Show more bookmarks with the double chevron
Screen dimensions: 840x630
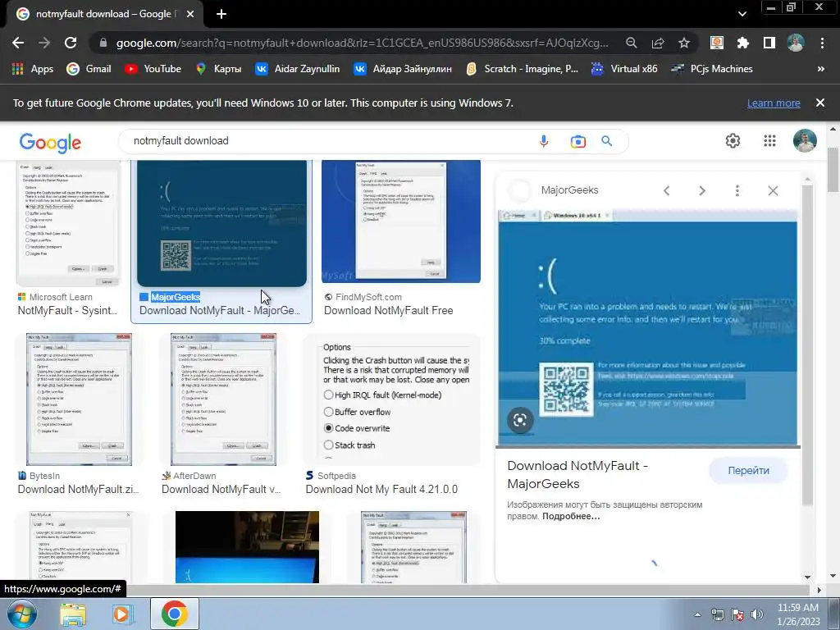point(820,69)
